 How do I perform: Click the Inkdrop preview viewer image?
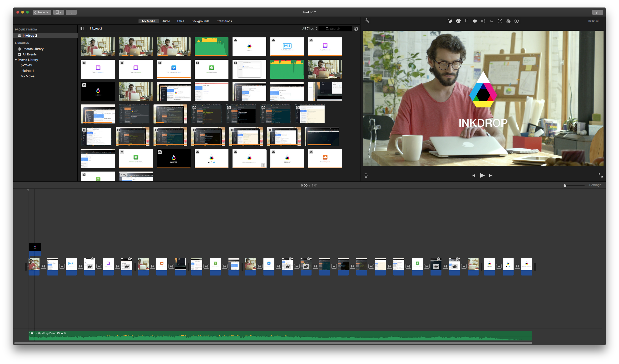[x=483, y=98]
